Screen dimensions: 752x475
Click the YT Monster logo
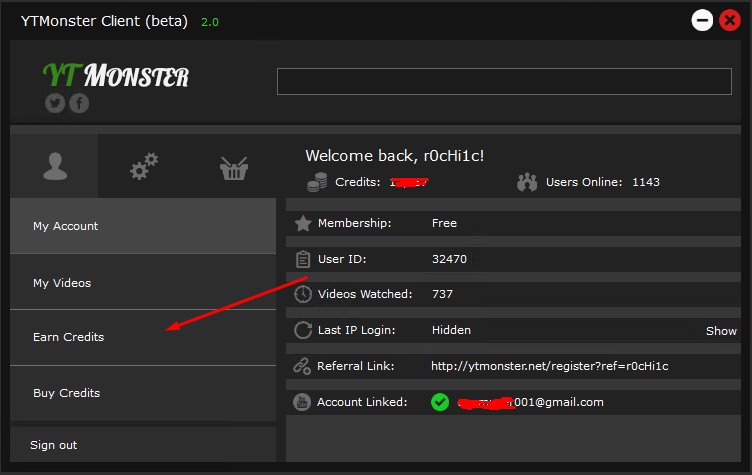tap(116, 75)
